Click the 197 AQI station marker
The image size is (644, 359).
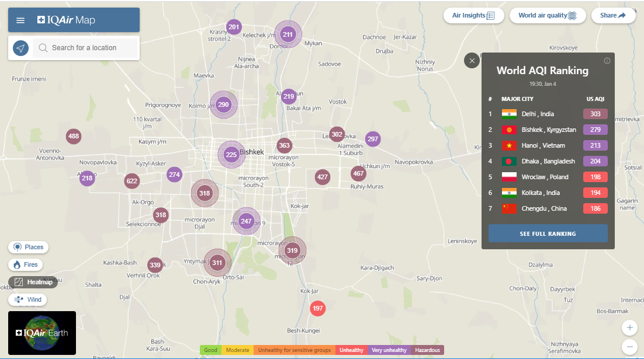317,308
